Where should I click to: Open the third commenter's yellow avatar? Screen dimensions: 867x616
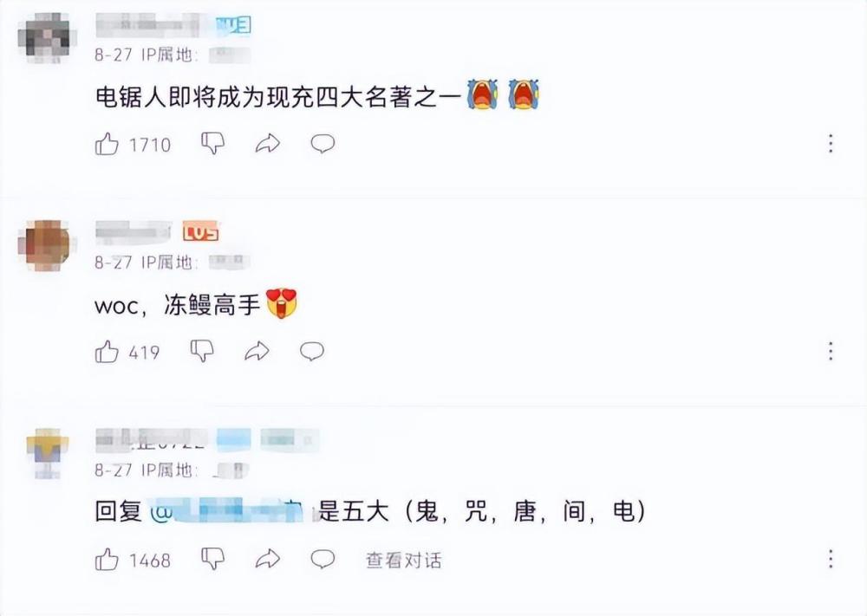click(x=48, y=453)
